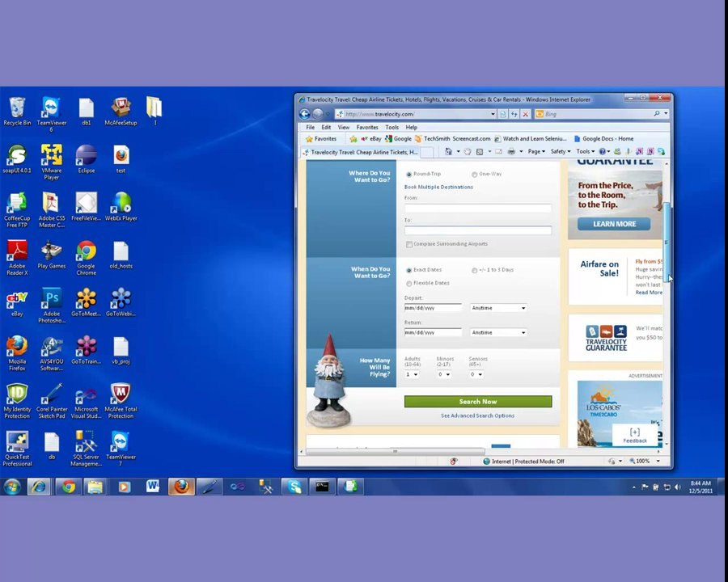Viewport: 728px width, 582px height.
Task: Select Adobe Reader X desktop icon
Action: [x=17, y=258]
